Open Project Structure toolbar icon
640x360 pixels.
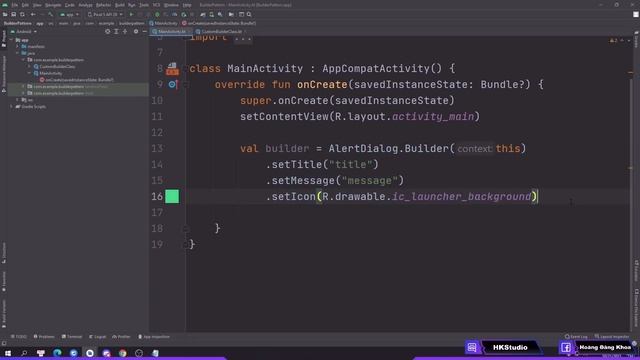(x=231, y=14)
